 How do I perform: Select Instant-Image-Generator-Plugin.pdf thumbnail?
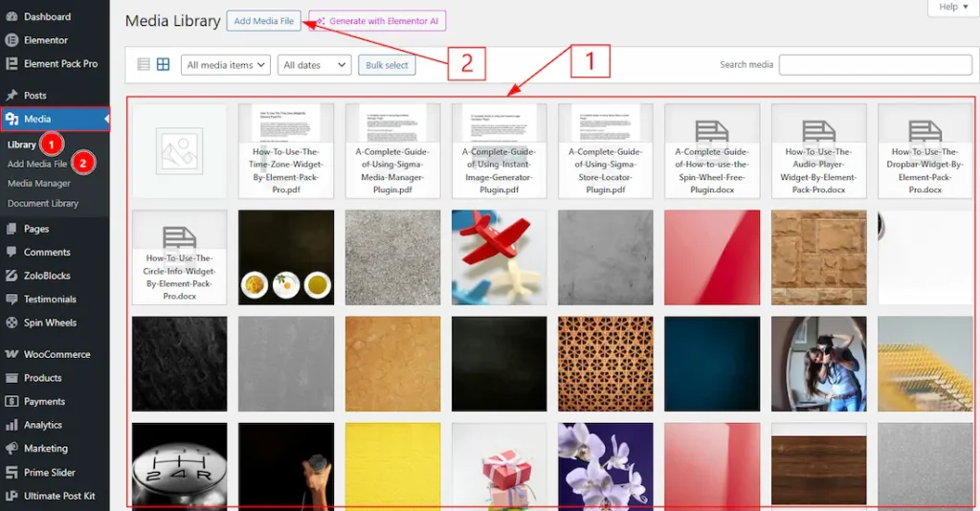tap(500, 151)
